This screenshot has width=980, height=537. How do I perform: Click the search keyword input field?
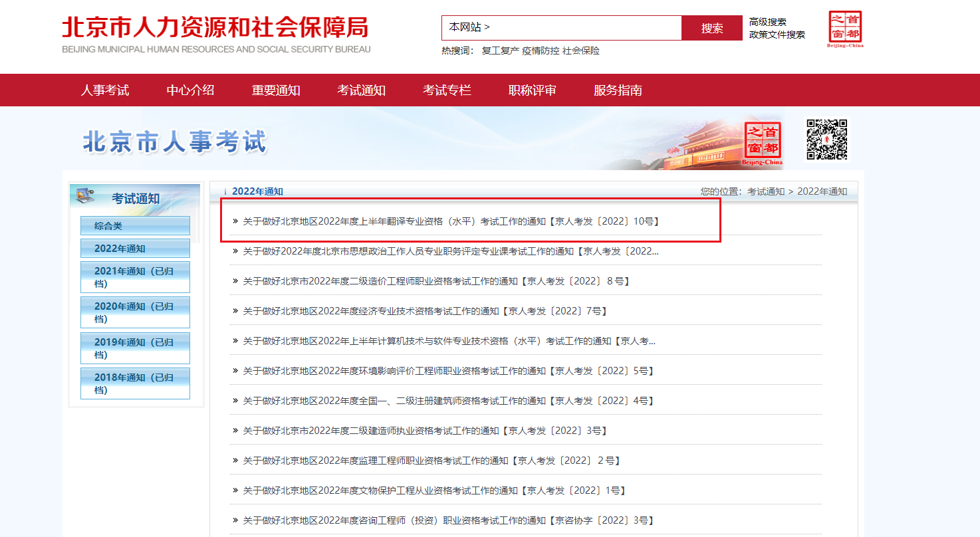click(585, 28)
